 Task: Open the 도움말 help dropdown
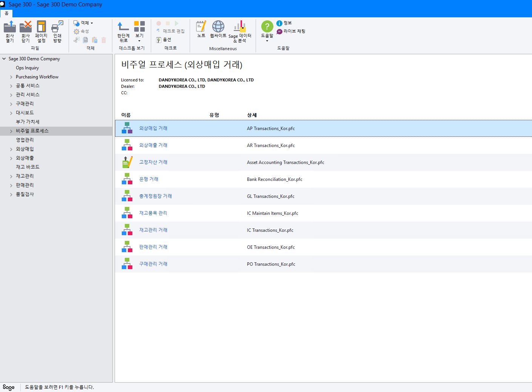[267, 31]
